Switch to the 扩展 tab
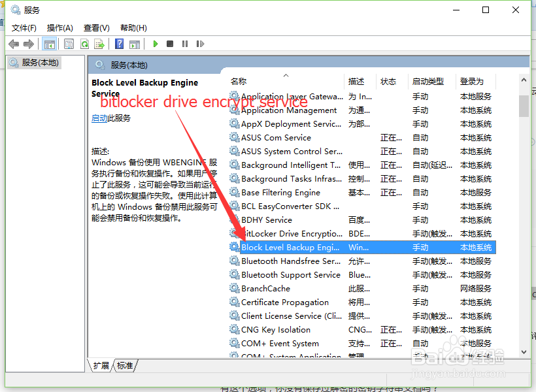 point(101,366)
